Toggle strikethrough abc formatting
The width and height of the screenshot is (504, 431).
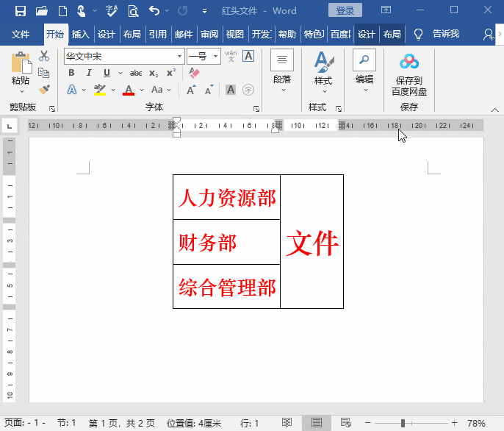(136, 73)
